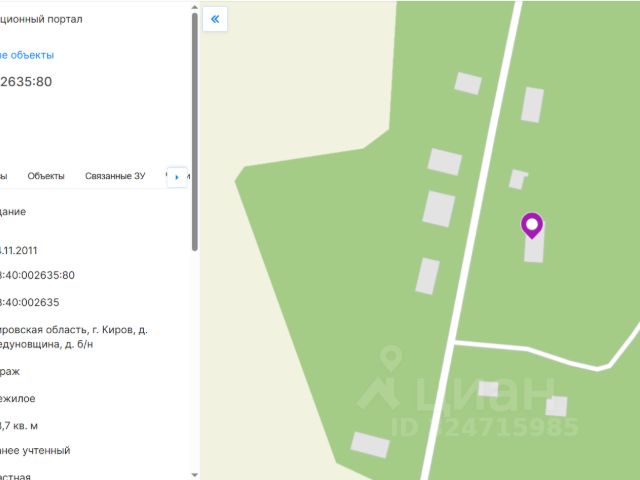Select the small L-shaped building above pin
Image resolution: width=640 pixels, height=480 pixels.
point(518,180)
